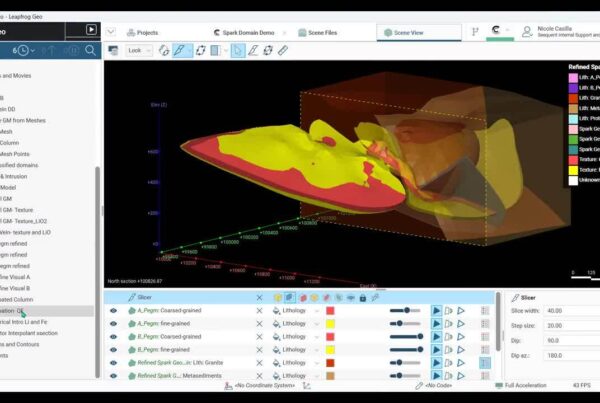Switch to the Spark Domain Demo tab

tap(244, 33)
